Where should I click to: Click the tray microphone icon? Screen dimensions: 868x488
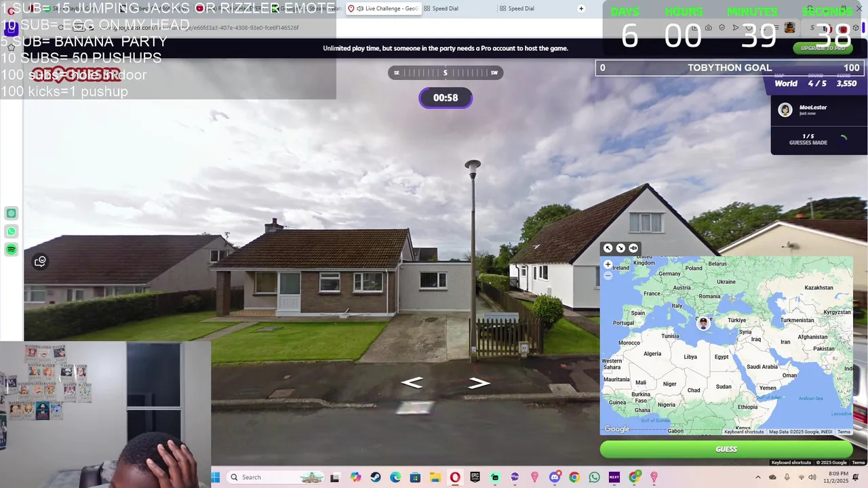pyautogui.click(x=787, y=477)
